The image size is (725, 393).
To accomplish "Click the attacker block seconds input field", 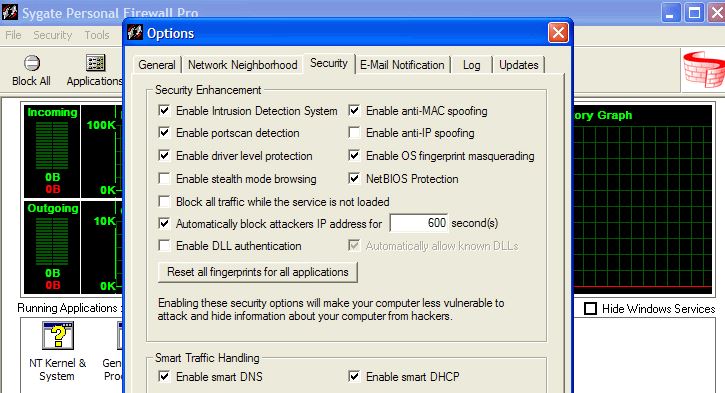I will 419,223.
